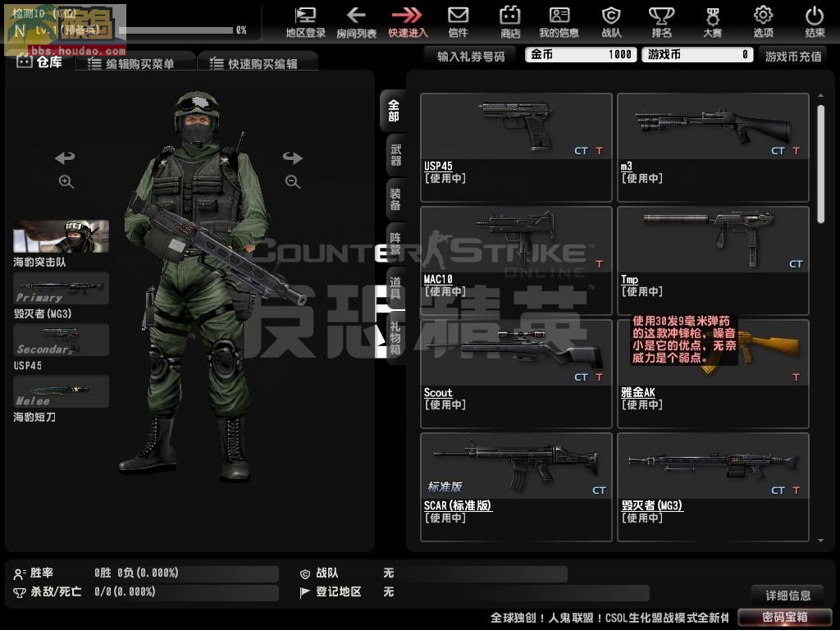Open 我的信息 profile icon
The height and width of the screenshot is (630, 840).
point(559,22)
